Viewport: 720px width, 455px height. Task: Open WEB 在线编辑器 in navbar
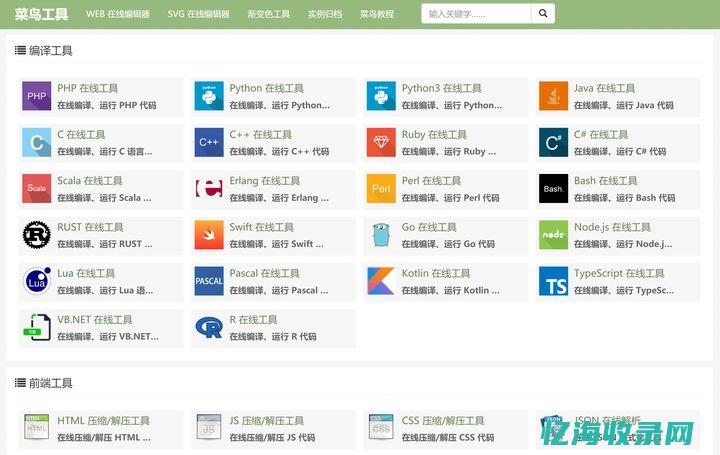click(118, 14)
